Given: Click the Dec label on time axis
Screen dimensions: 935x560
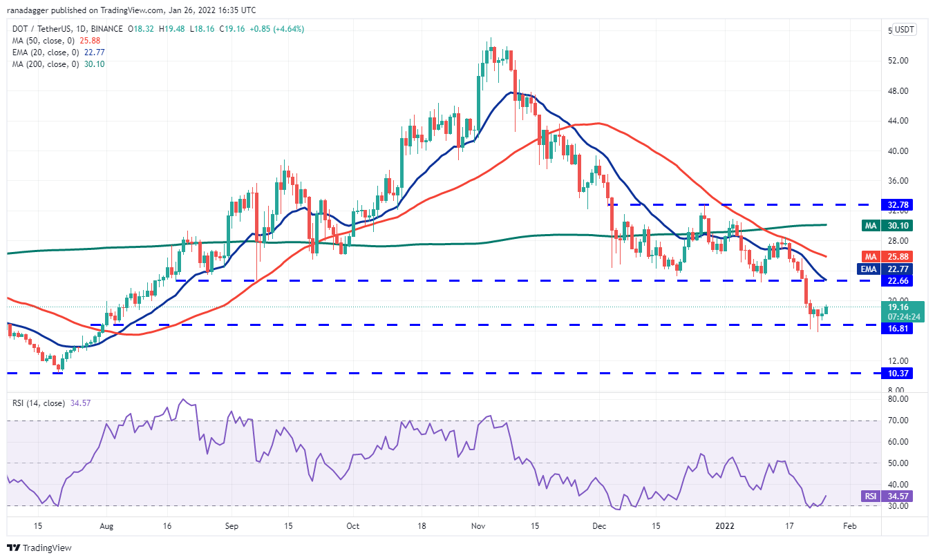Looking at the screenshot, I should click(599, 526).
